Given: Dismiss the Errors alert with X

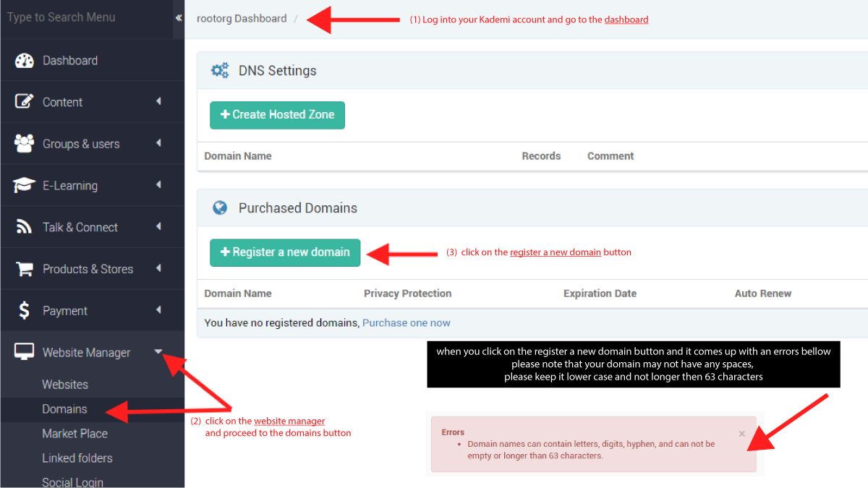Looking at the screenshot, I should [x=742, y=434].
